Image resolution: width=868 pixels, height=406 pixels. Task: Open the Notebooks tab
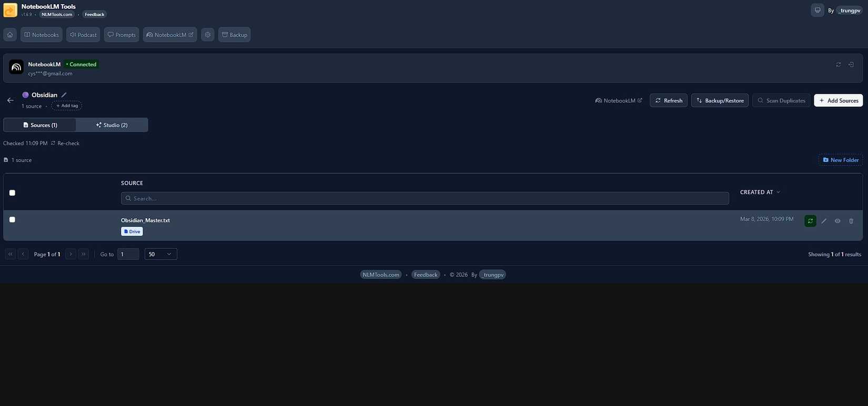[x=42, y=35]
